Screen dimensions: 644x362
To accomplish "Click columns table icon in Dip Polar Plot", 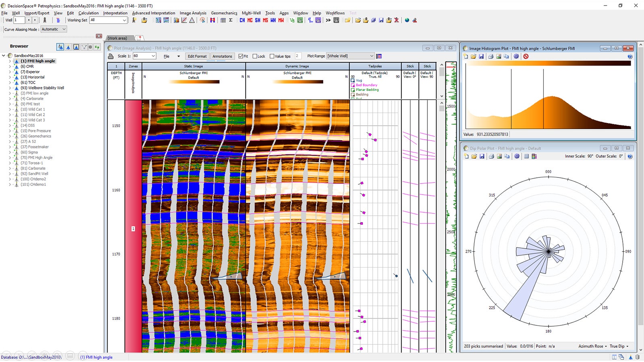I will 526,156.
